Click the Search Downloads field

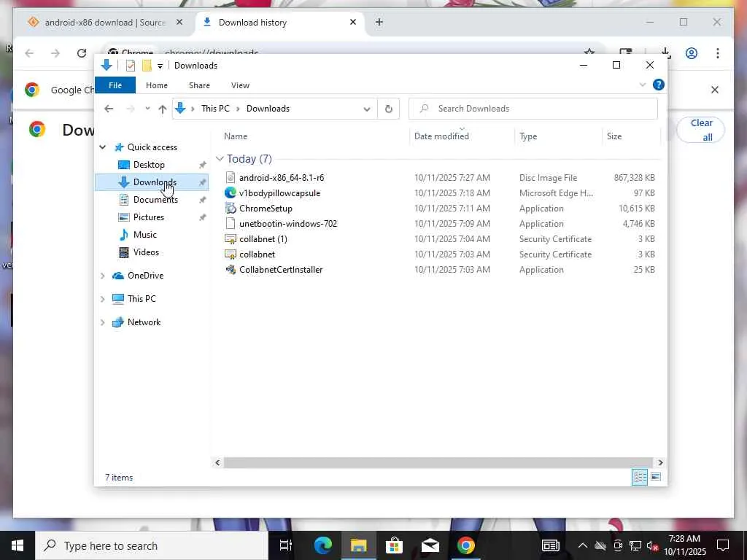click(533, 109)
